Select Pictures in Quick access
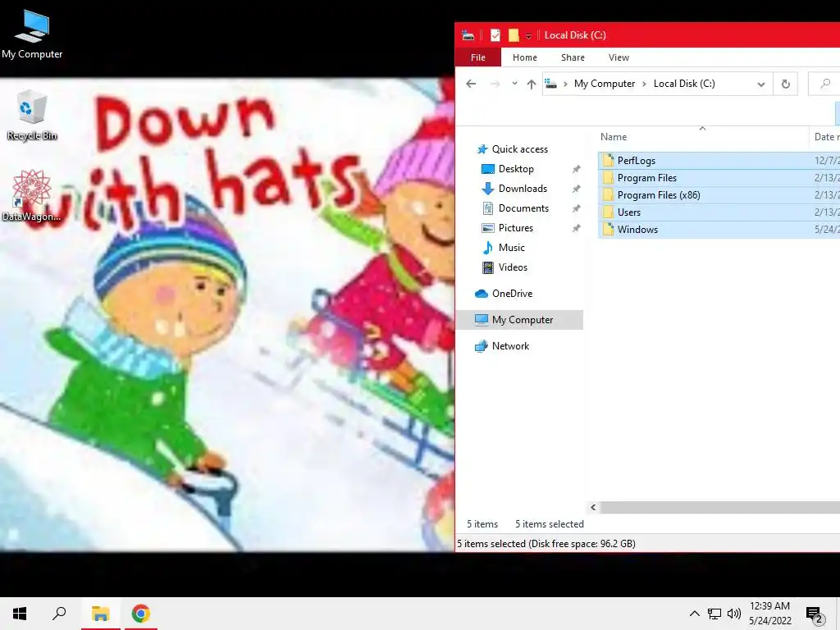This screenshot has height=630, width=840. (x=515, y=228)
